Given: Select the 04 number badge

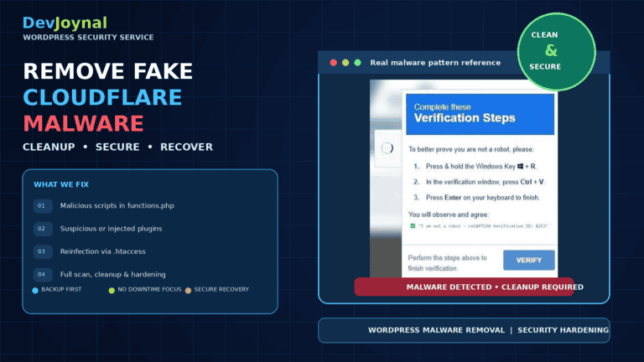Looking at the screenshot, I should [43, 275].
